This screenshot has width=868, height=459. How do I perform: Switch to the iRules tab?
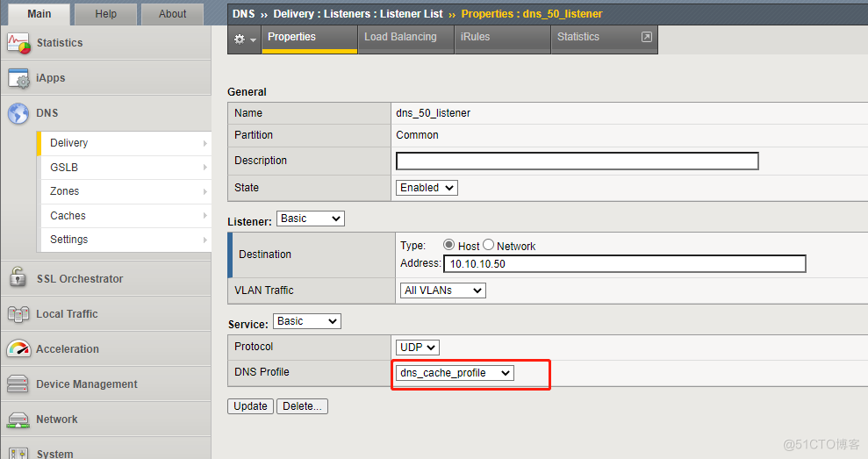[475, 37]
